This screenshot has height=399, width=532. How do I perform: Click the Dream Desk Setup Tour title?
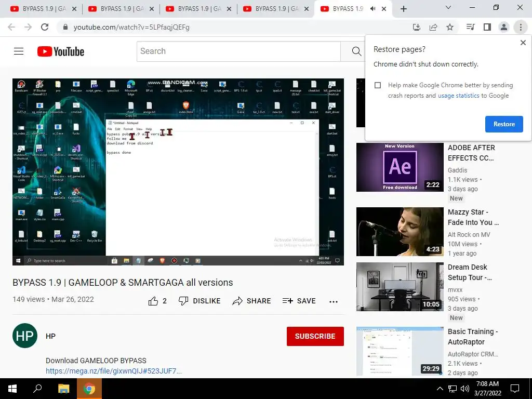tap(470, 272)
